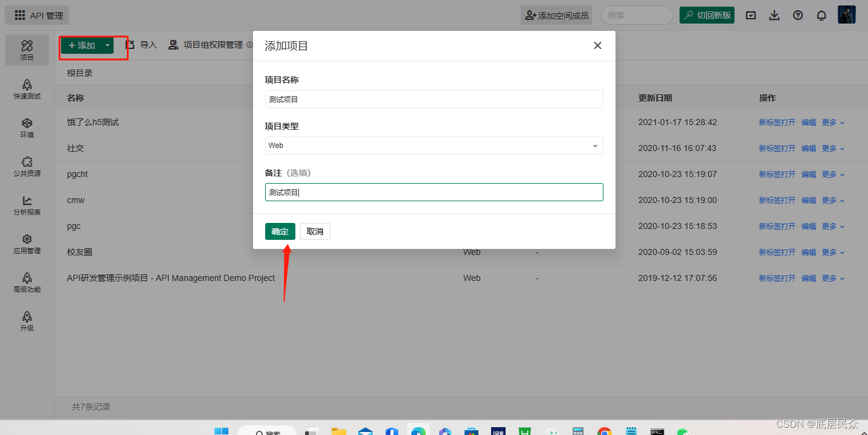Click the 升级 sidebar icon
Image resolution: width=868 pixels, height=435 pixels.
tap(27, 321)
